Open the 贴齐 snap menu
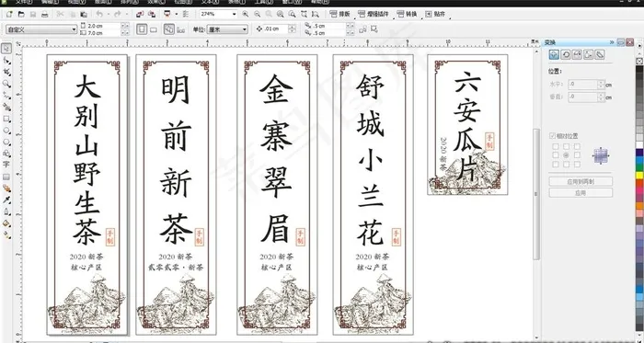The width and height of the screenshot is (644, 343). (x=435, y=14)
